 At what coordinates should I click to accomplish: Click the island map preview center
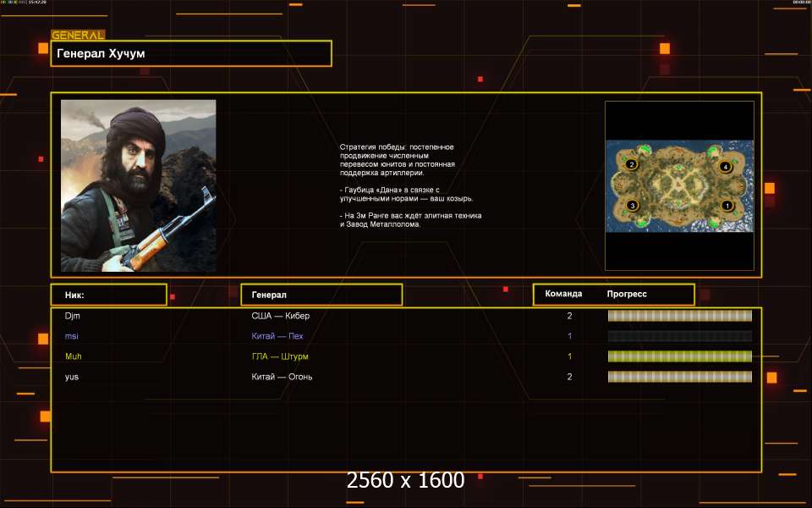tap(679, 185)
